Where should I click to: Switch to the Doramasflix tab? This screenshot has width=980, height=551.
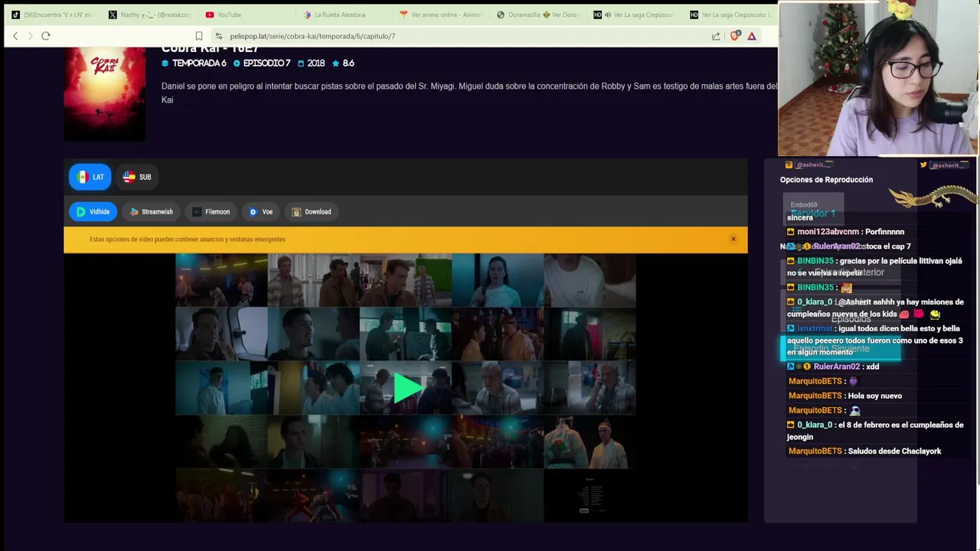pyautogui.click(x=538, y=15)
